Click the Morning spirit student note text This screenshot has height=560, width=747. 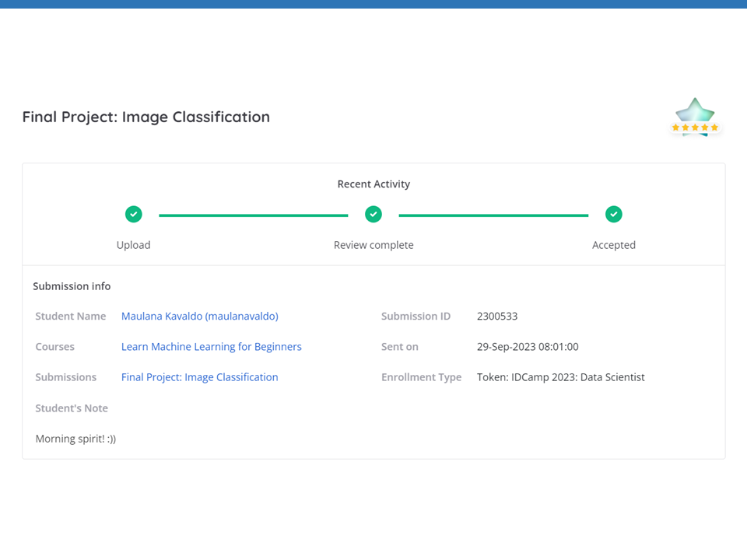75,439
